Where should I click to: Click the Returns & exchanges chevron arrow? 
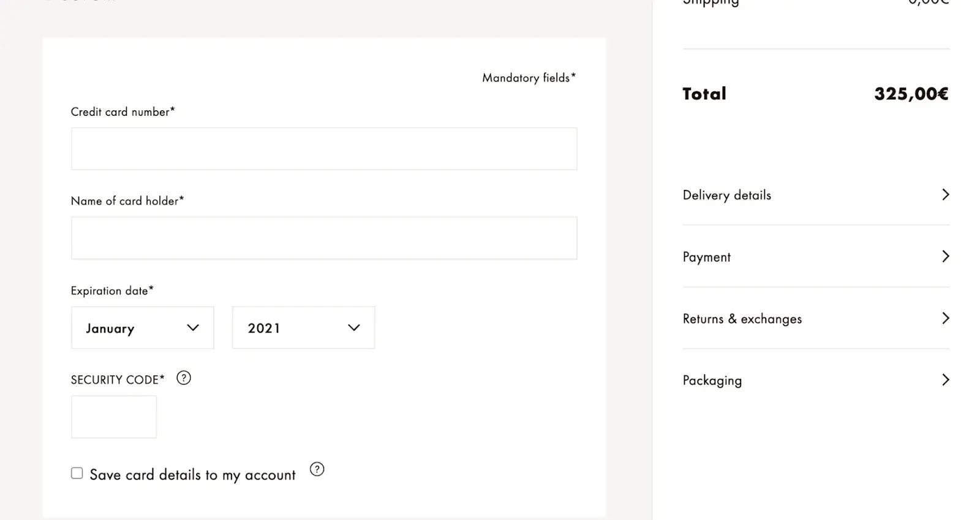click(x=945, y=318)
